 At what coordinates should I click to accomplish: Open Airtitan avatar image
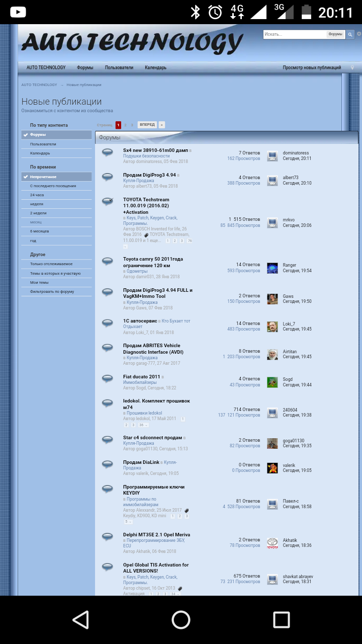click(272, 354)
